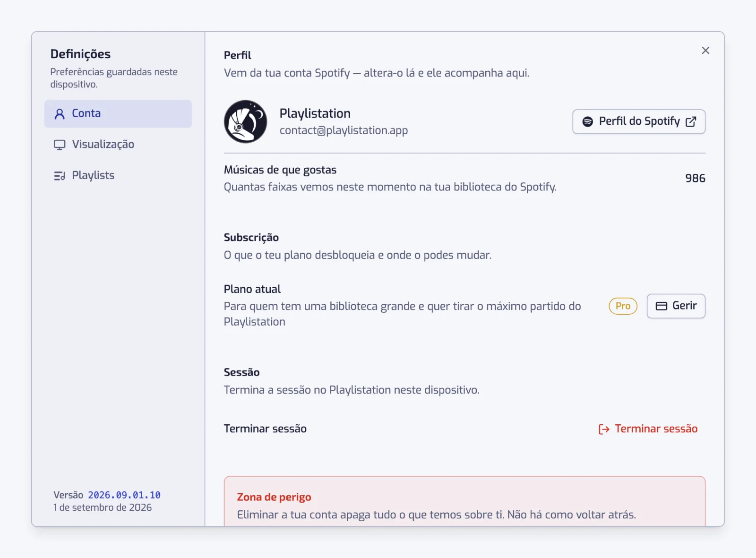Open the Conta section in sidebar
The height and width of the screenshot is (558, 756).
coord(118,114)
